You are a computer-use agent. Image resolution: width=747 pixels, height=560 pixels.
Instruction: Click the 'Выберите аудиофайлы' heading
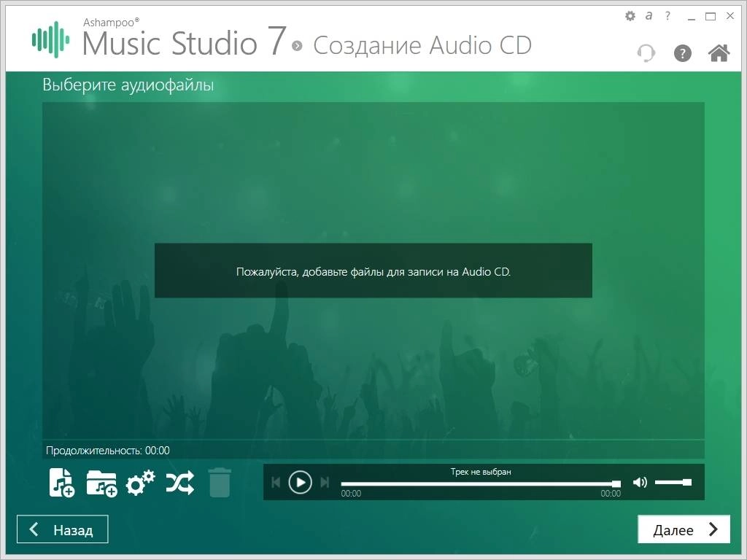click(x=128, y=85)
